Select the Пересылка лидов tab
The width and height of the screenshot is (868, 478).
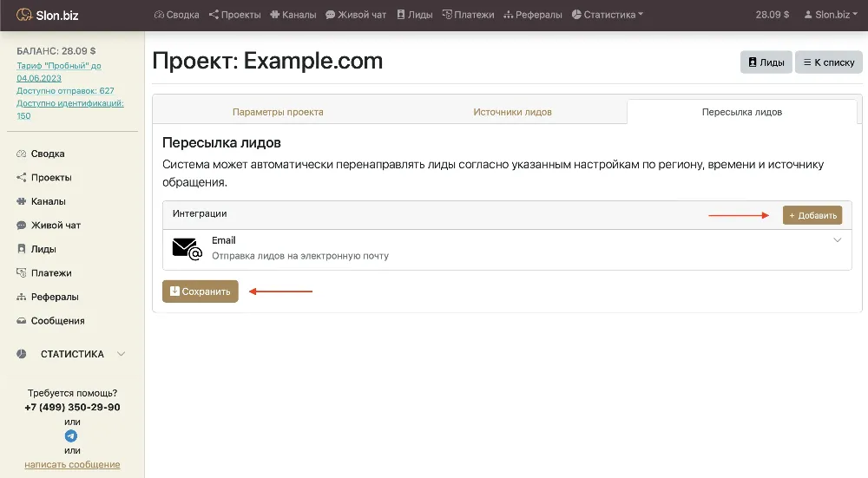742,112
